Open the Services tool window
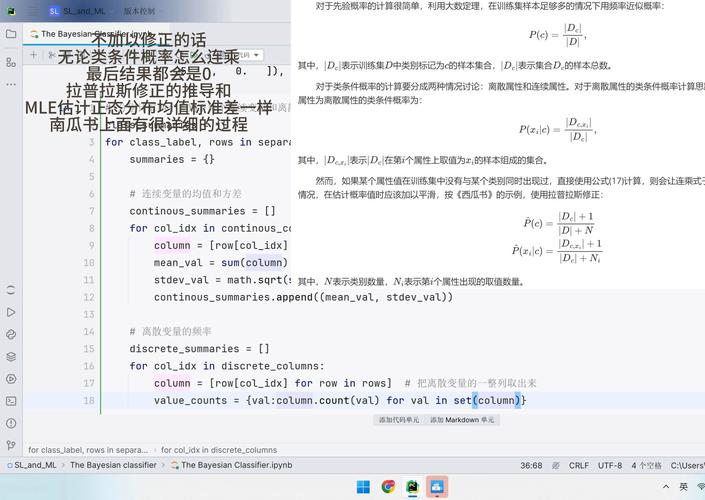The image size is (705, 500). tap(11, 379)
